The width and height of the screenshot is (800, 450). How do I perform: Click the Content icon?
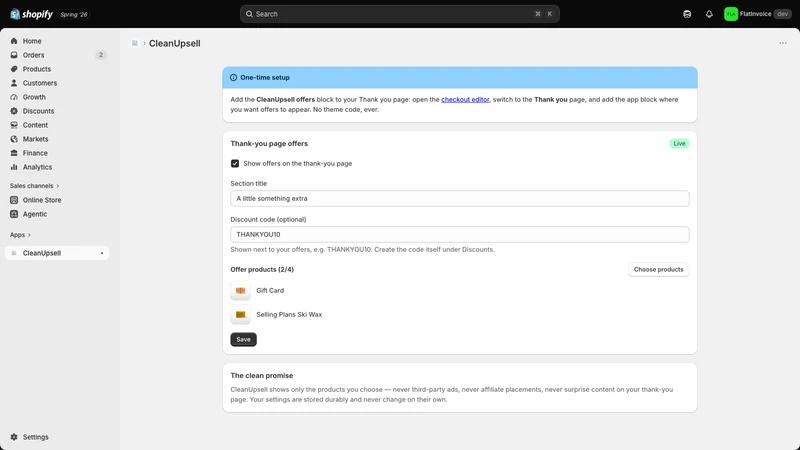14,125
